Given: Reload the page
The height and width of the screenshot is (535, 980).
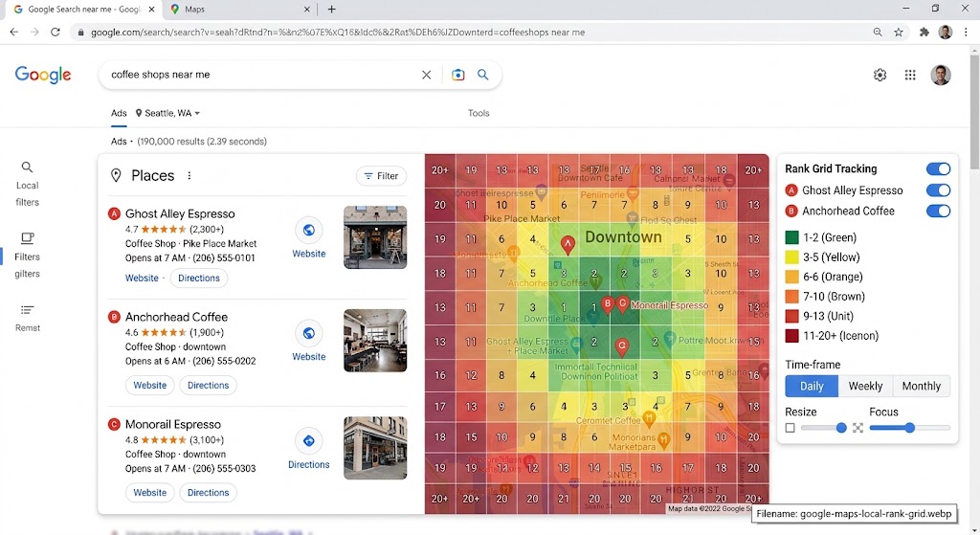Looking at the screenshot, I should pos(55,32).
